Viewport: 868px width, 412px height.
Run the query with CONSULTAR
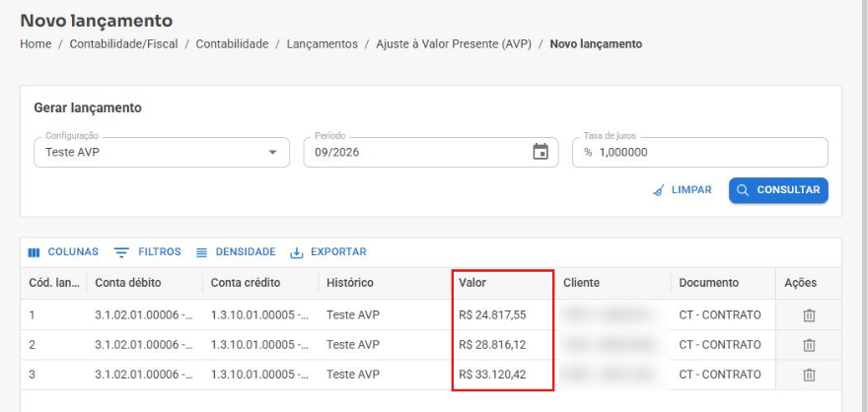[x=778, y=189]
